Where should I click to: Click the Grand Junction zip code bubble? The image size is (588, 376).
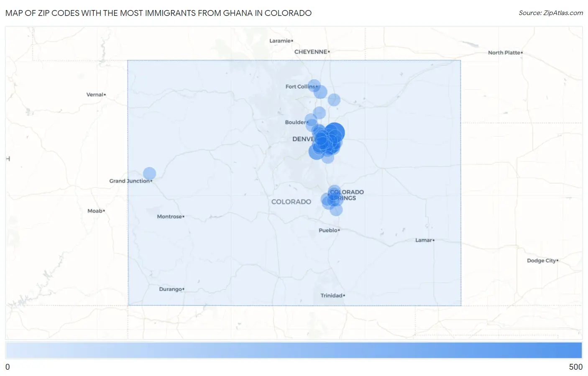coord(149,174)
